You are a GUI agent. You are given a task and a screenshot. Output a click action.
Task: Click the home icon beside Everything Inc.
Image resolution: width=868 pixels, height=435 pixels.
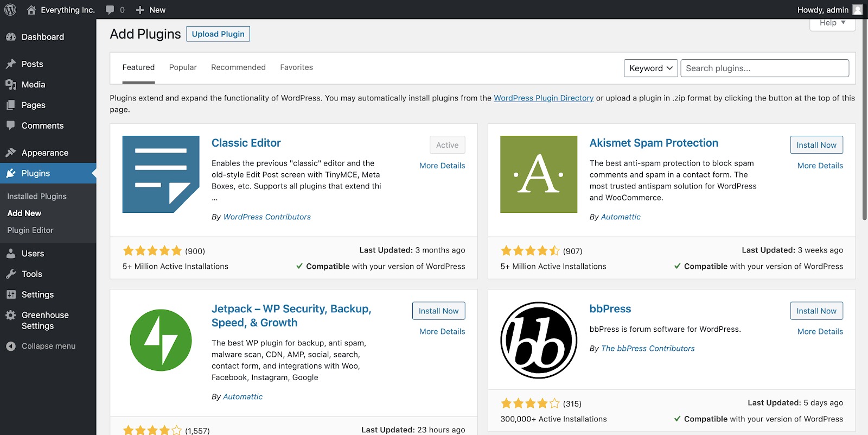[x=31, y=10]
